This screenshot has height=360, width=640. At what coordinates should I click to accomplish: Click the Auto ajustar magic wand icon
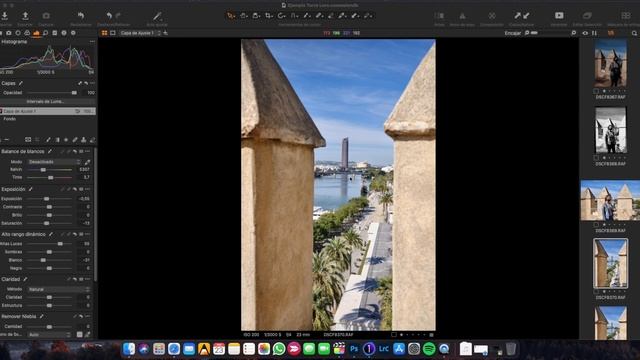157,16
